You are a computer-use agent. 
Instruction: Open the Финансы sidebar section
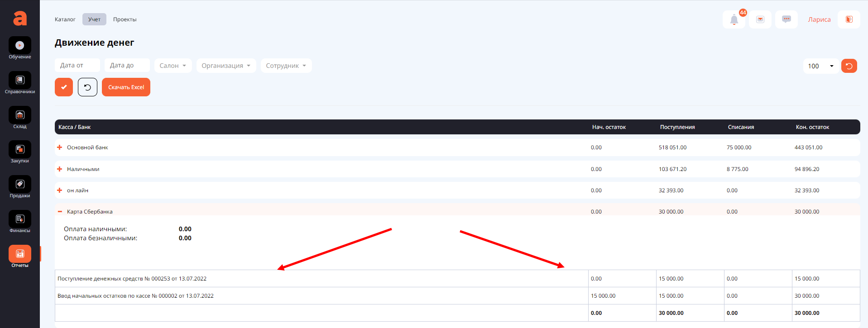click(20, 219)
